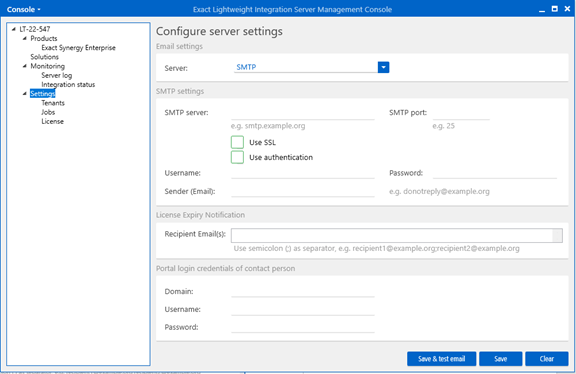Click the Save button
Viewport: 576px width, 374px height.
(500, 359)
